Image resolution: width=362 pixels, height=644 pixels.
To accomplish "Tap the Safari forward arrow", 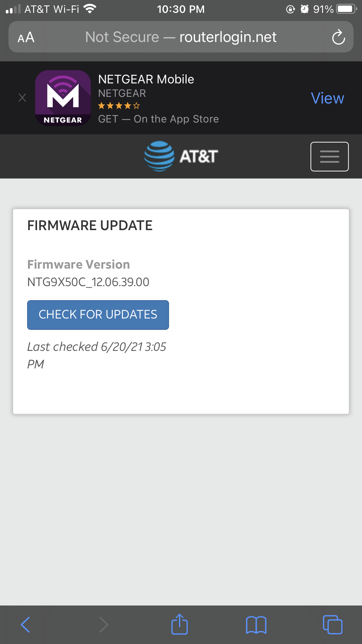I will coord(103,624).
